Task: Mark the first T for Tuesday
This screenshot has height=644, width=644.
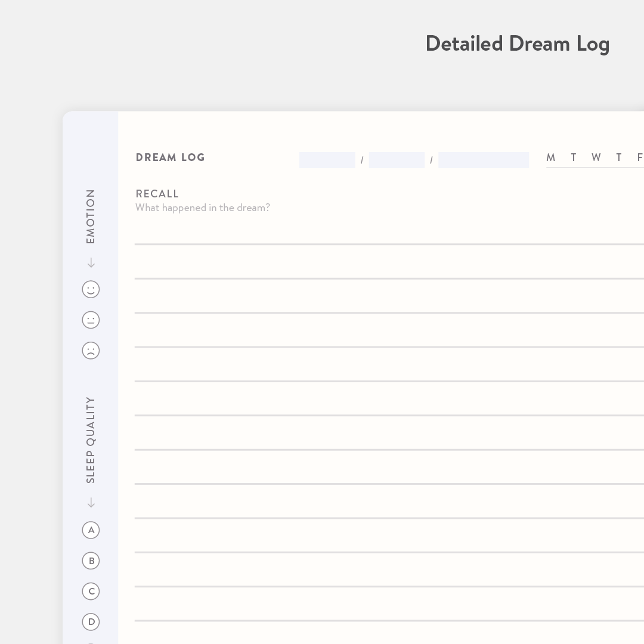Action: click(x=574, y=157)
